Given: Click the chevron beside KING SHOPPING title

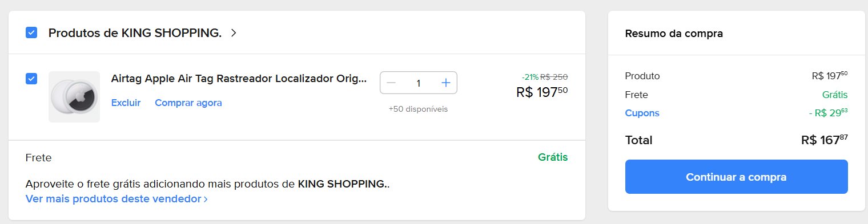Looking at the screenshot, I should (x=233, y=33).
